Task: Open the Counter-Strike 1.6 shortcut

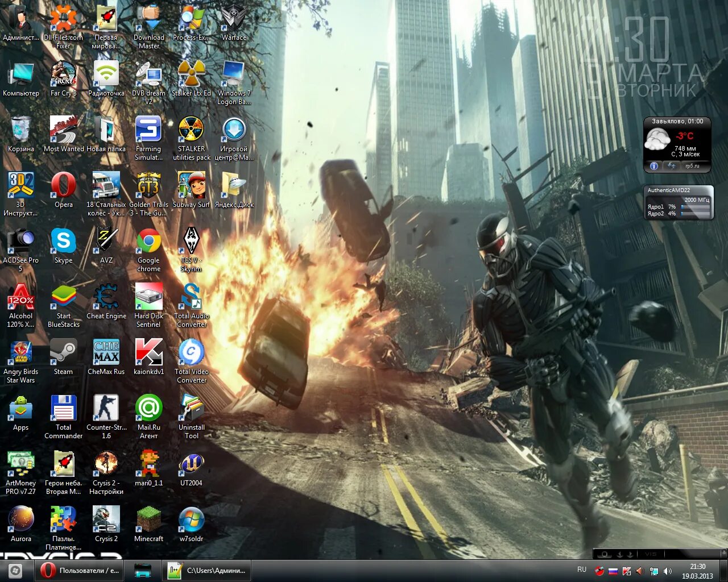Action: coord(106,416)
